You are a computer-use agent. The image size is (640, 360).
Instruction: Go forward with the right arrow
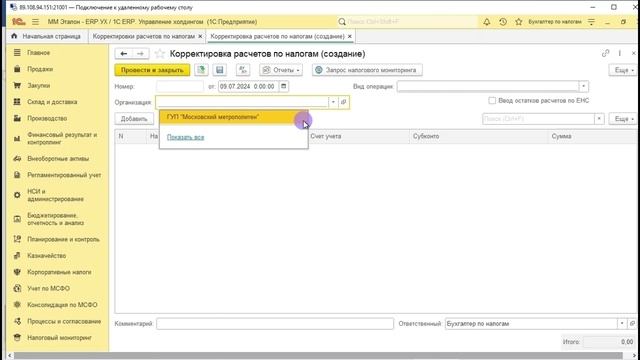point(140,53)
